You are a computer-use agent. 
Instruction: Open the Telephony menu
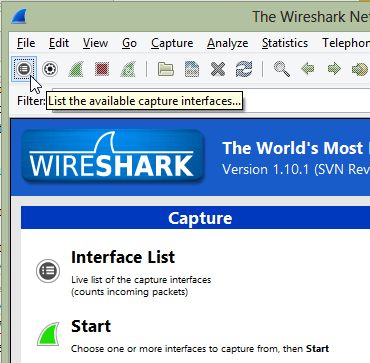point(346,43)
